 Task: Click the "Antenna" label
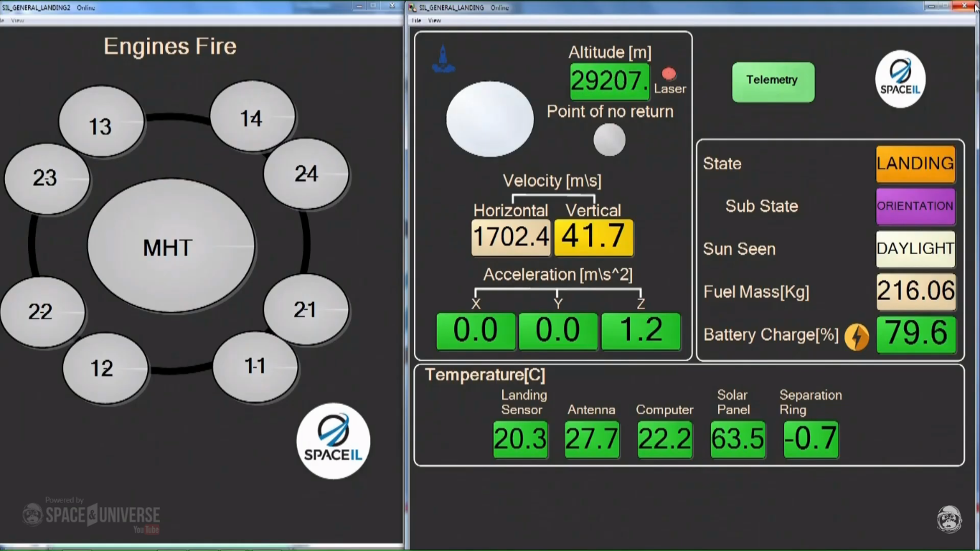click(x=591, y=410)
